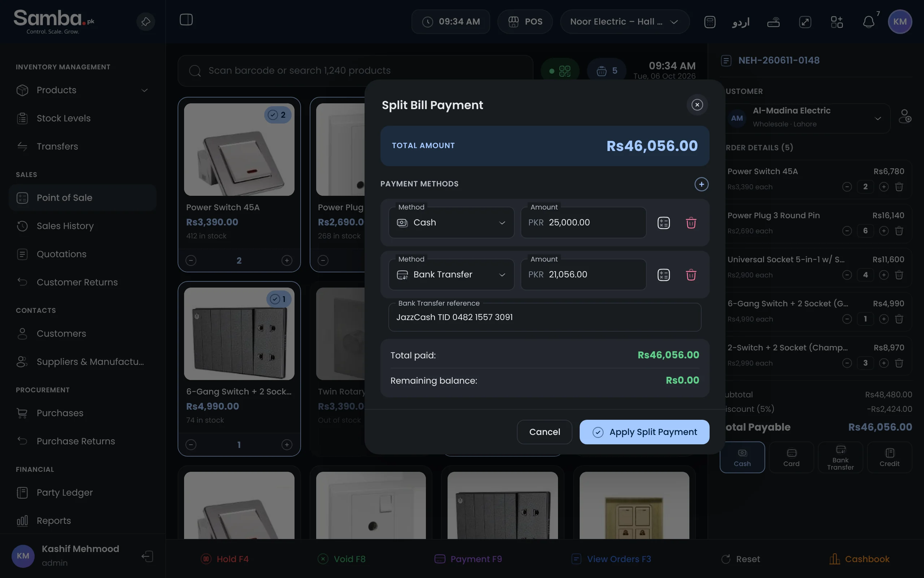
Task: Click Cancel in split payment dialog
Action: click(544, 432)
